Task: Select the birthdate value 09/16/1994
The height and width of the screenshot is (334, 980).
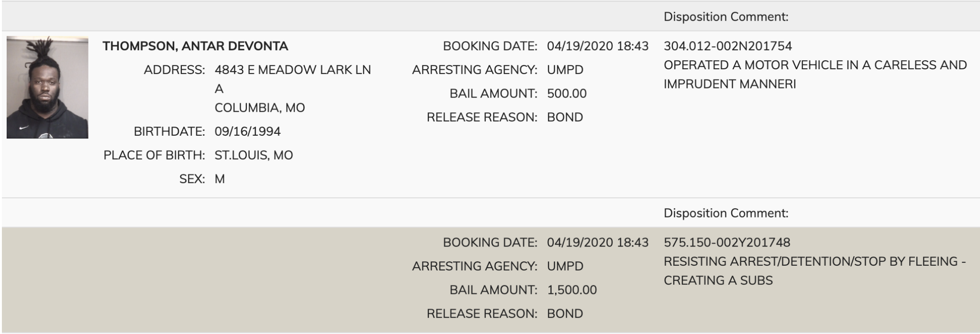Action: pyautogui.click(x=247, y=131)
